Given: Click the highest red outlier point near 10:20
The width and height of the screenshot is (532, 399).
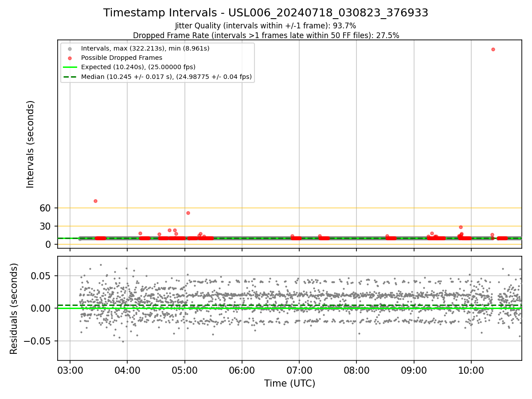Looking at the screenshot, I should pyautogui.click(x=493, y=49).
